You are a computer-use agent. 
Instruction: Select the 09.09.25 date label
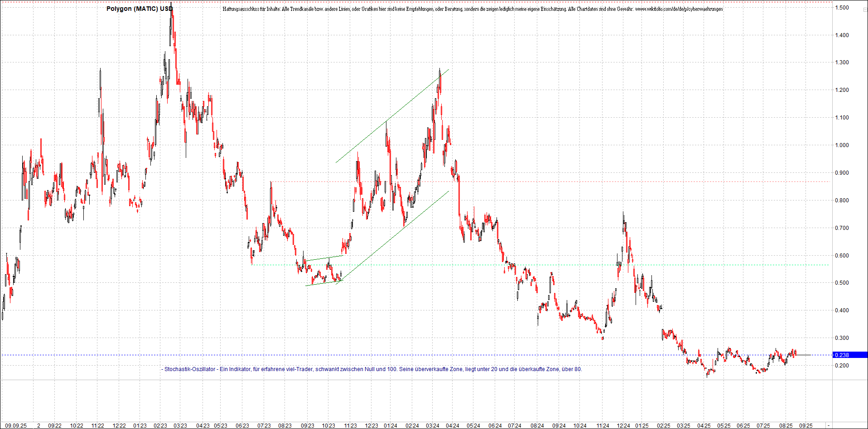point(17,425)
